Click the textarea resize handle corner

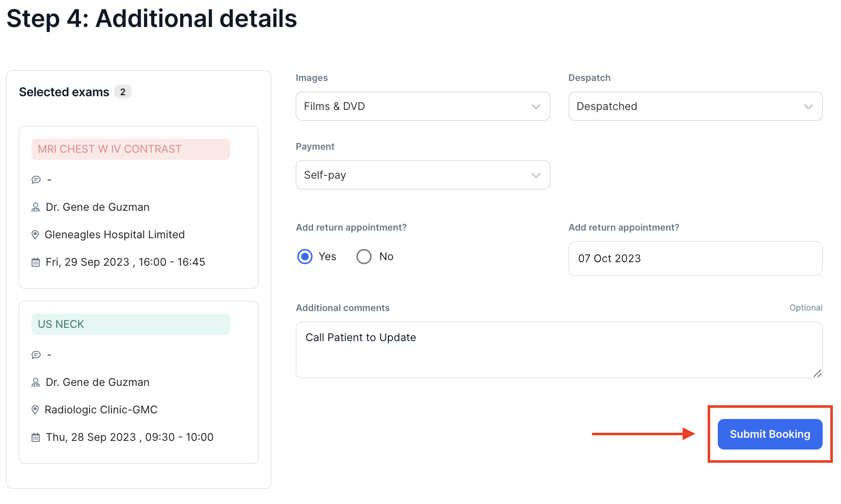coord(817,373)
